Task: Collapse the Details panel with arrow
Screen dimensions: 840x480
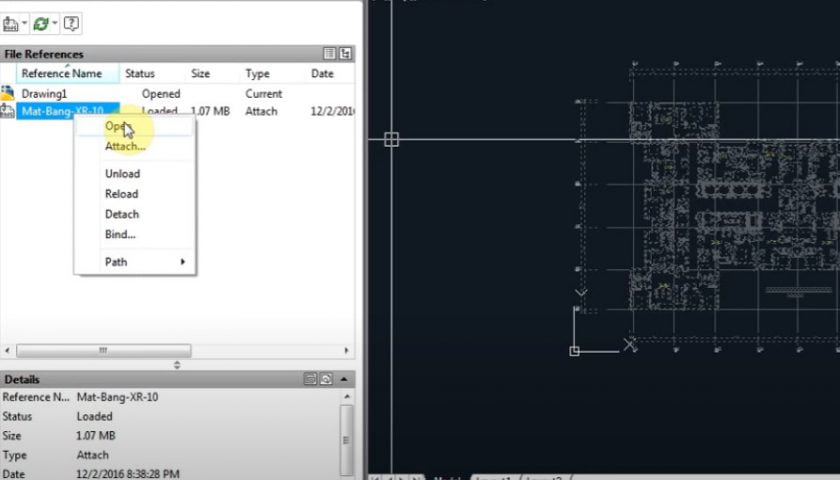Action: pyautogui.click(x=346, y=380)
